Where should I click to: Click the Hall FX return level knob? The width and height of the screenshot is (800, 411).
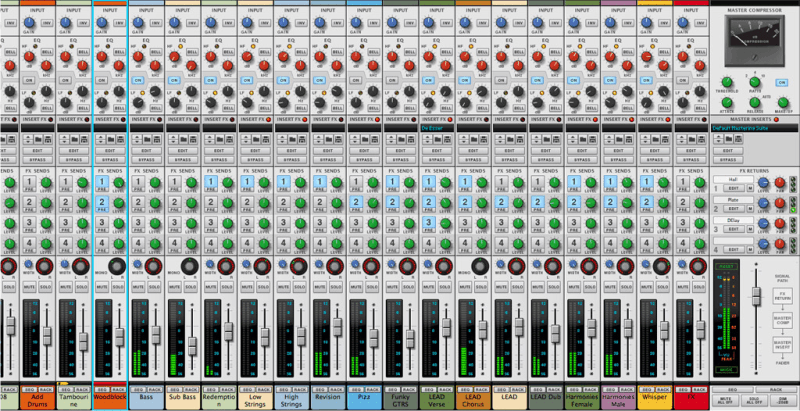(762, 182)
